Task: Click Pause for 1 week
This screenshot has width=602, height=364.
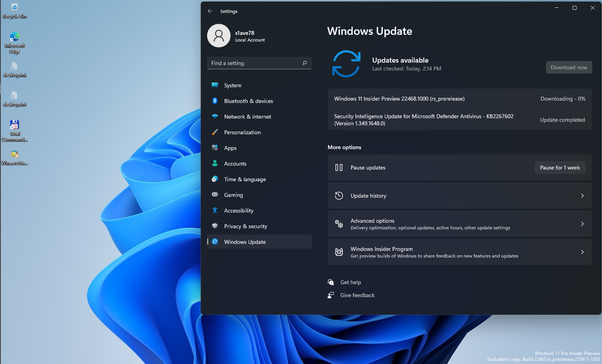Action: coord(560,168)
